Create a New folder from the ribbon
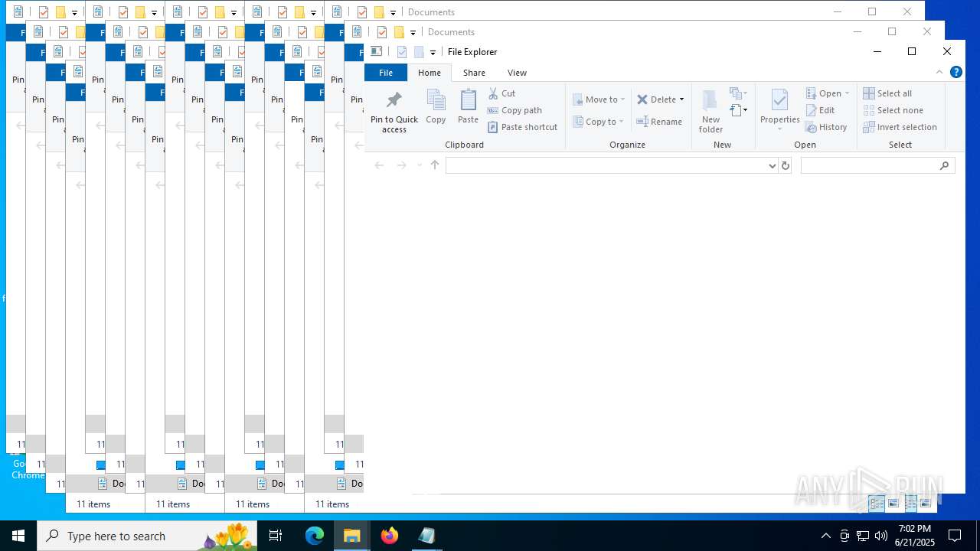Viewport: 980px width, 551px height. click(x=710, y=112)
